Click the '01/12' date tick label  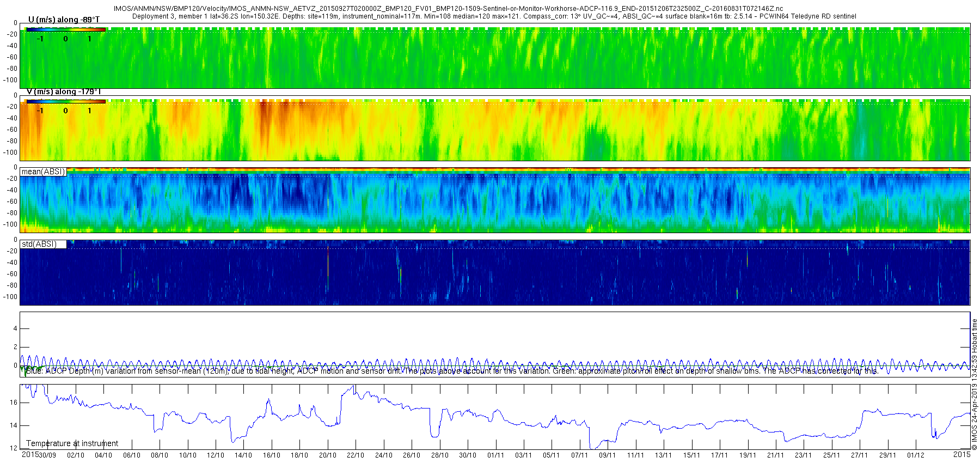pos(916,455)
